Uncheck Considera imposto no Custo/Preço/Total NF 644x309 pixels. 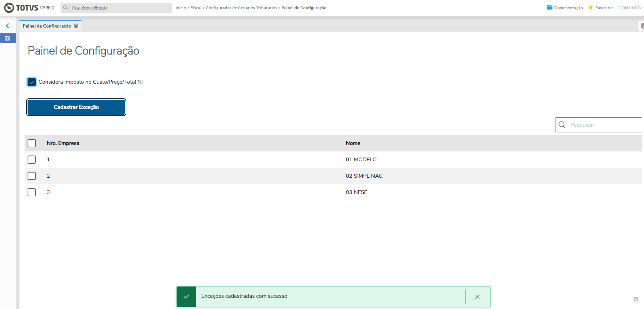coord(32,82)
